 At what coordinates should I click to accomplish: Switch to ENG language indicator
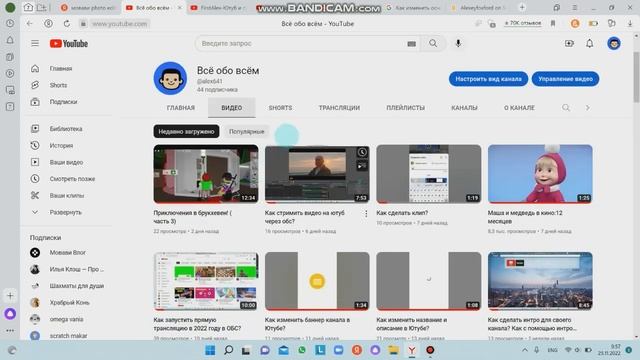553,350
